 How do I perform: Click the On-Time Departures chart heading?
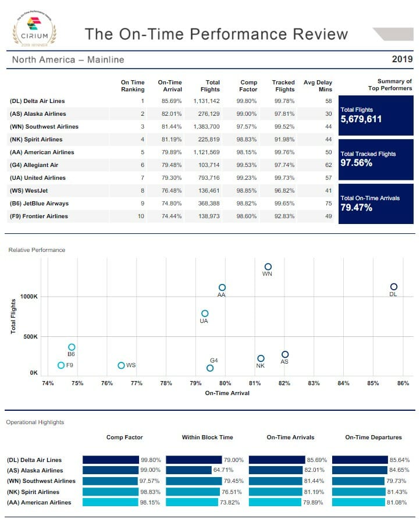[373, 437]
